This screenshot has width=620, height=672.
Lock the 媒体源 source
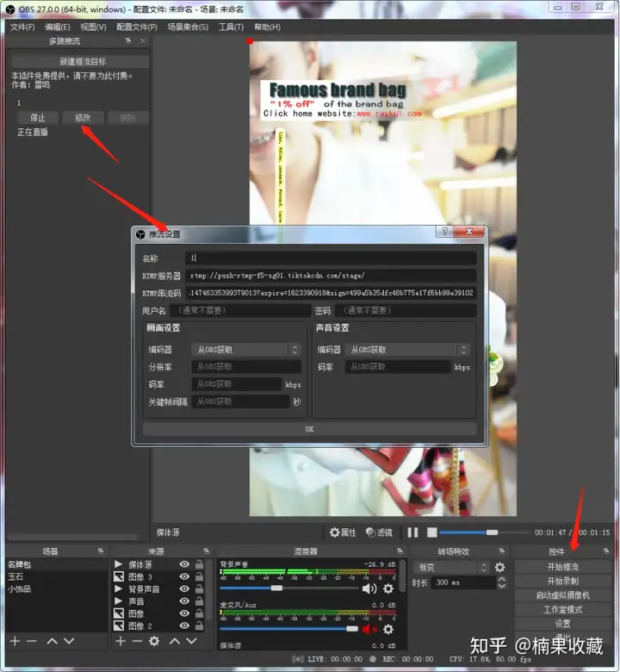coord(199,564)
